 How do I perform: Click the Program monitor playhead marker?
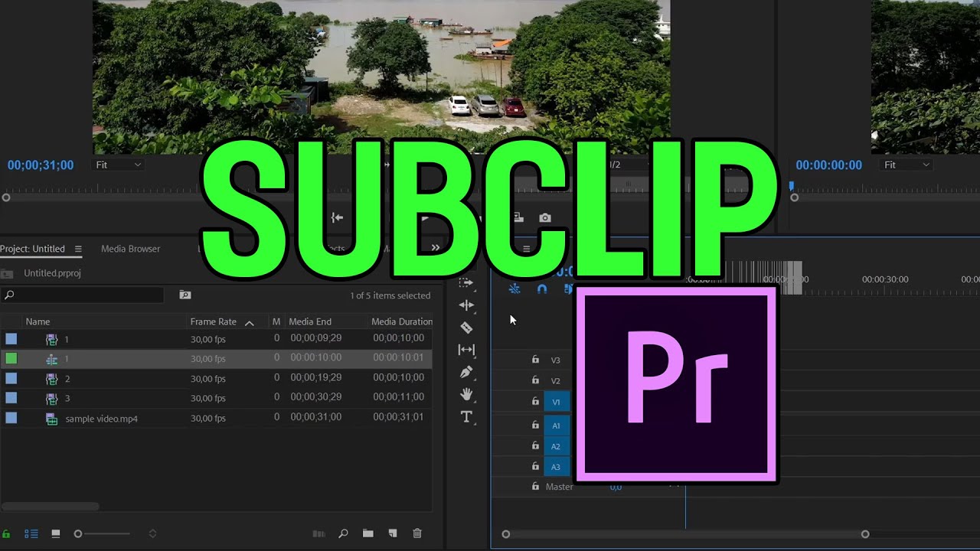[792, 186]
